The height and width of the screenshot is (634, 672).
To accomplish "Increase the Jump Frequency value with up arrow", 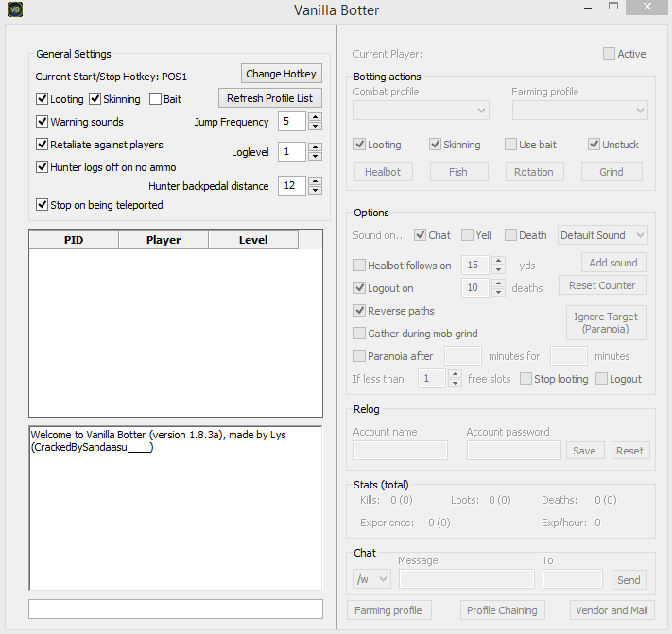I will coord(315,117).
